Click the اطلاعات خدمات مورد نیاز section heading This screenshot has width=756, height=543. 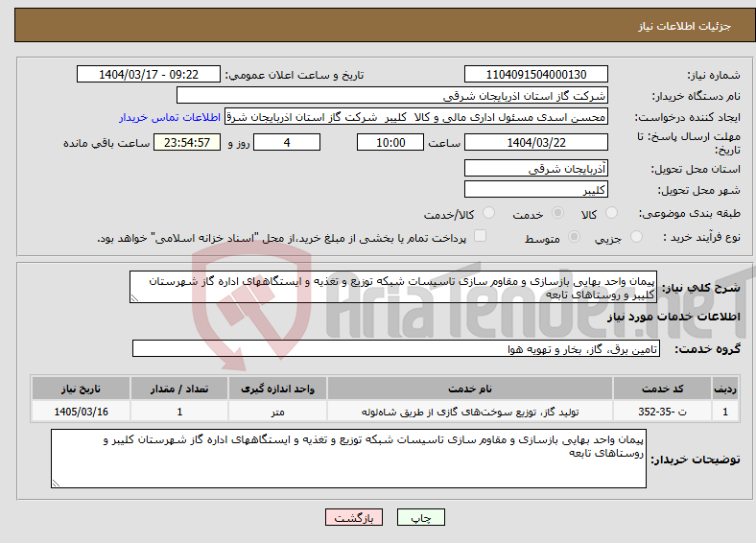tap(673, 317)
